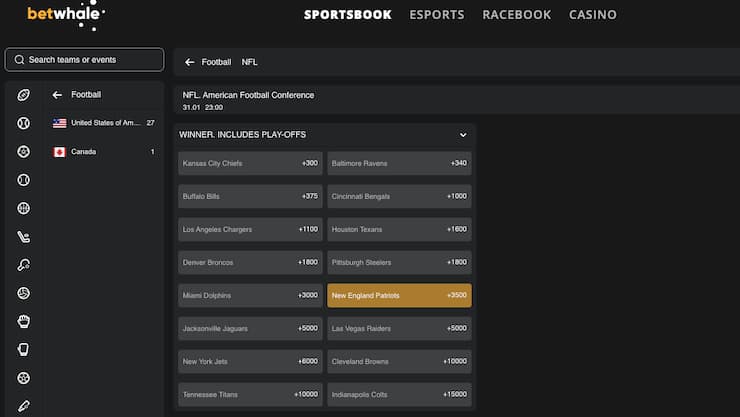This screenshot has height=417, width=740.
Task: Click the United States flag icon
Action: [x=59, y=123]
